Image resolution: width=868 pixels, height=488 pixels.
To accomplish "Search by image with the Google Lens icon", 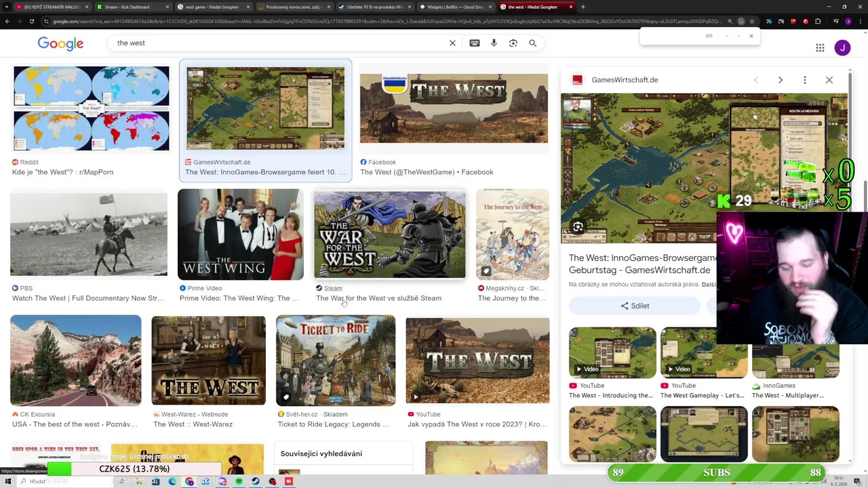I will [x=513, y=43].
